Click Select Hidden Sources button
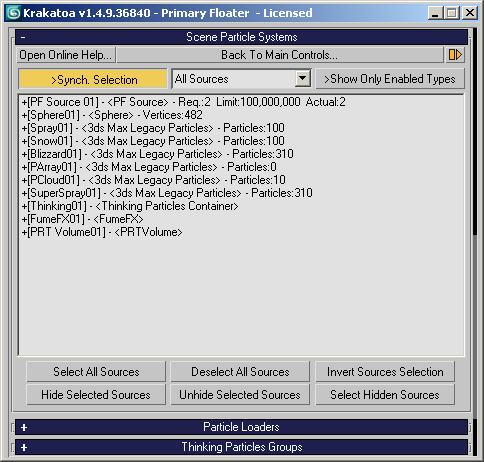 385,395
